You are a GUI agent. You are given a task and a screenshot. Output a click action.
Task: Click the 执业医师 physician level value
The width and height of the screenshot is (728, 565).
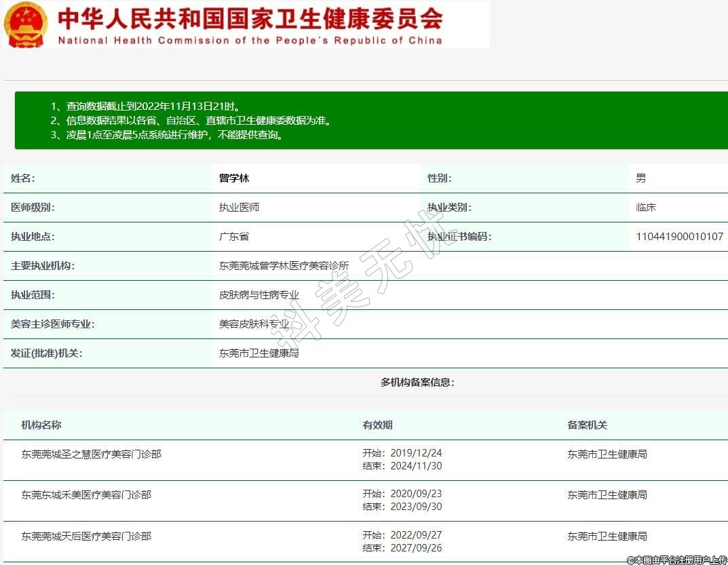pos(239,208)
